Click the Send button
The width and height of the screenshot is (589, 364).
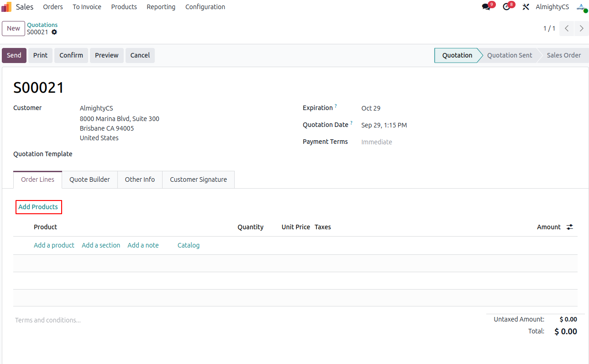14,55
